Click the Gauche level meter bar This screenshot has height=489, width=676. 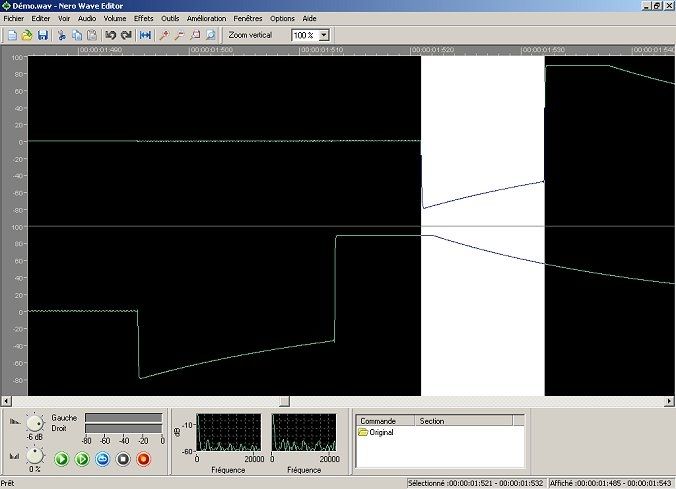click(124, 418)
